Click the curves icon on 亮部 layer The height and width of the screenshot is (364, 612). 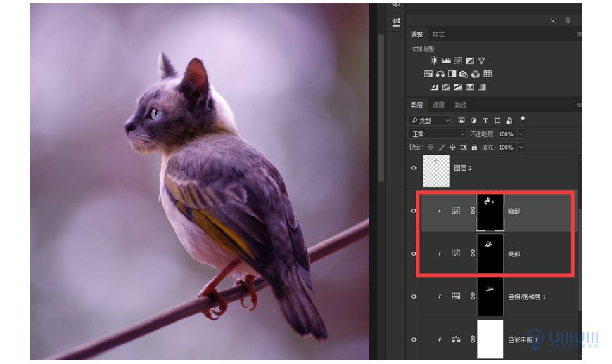(x=456, y=253)
